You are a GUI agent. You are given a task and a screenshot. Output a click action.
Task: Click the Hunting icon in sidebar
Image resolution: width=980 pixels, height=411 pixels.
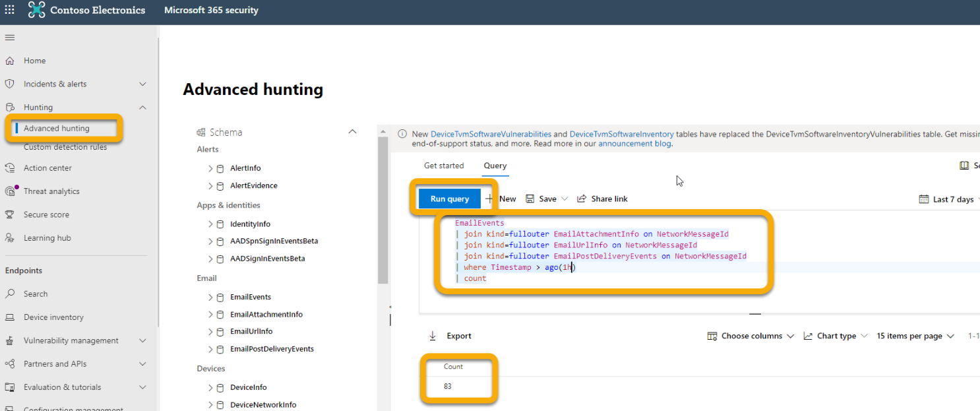point(10,107)
